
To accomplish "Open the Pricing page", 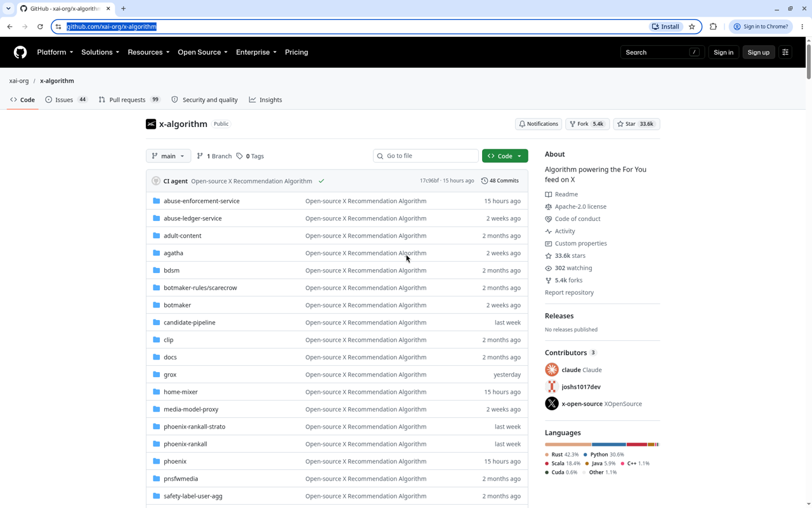I will [x=296, y=52].
